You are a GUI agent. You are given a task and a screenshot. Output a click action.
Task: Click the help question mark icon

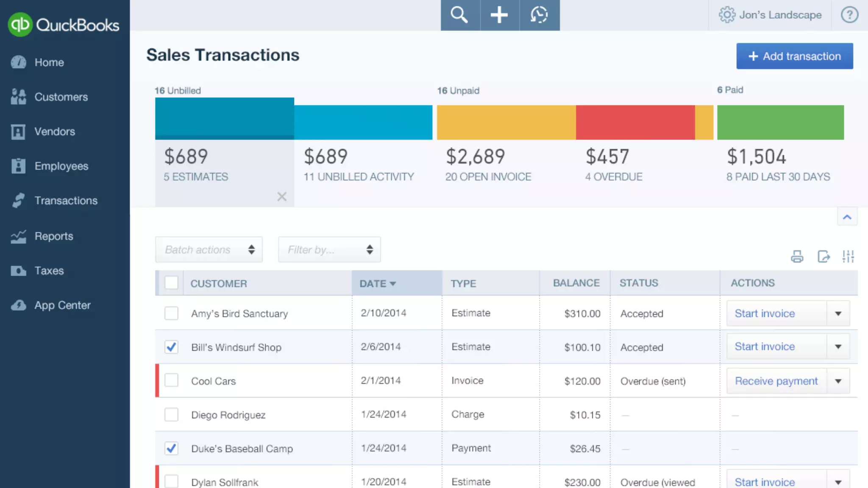click(849, 15)
